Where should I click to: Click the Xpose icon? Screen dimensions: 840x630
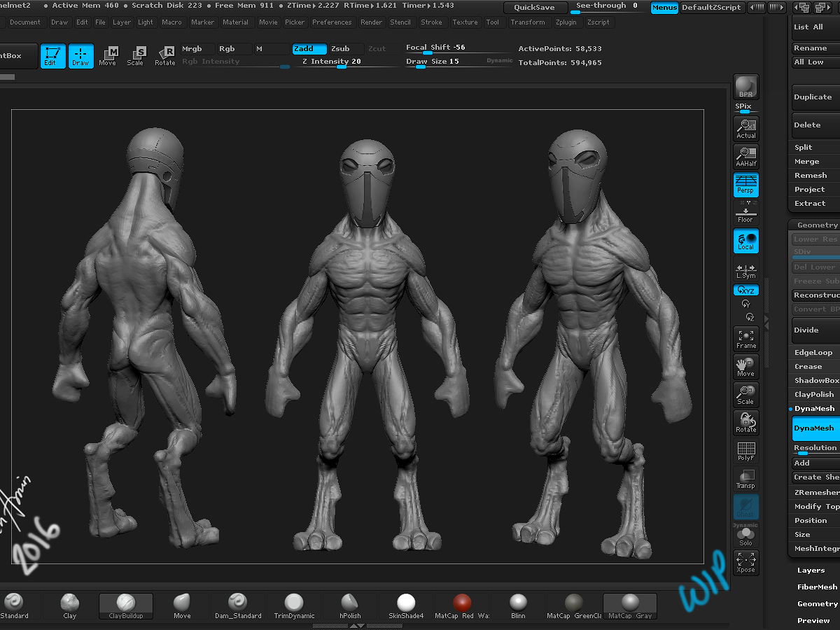tap(745, 563)
